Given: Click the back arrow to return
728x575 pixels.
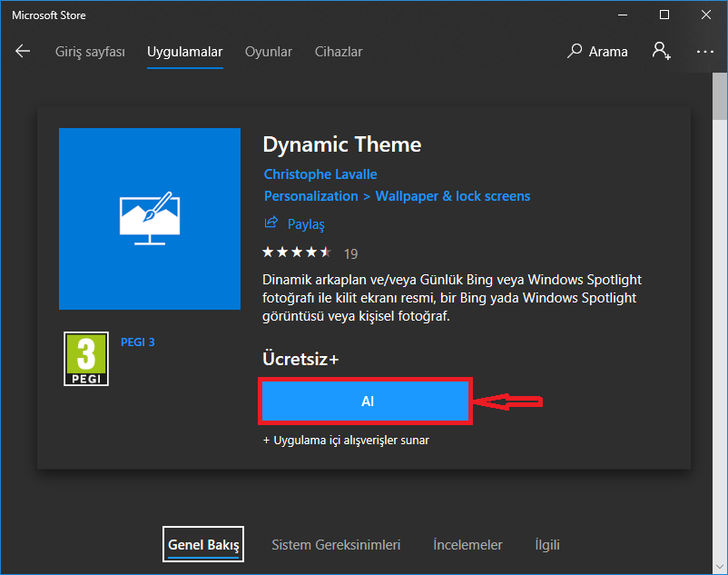Looking at the screenshot, I should click(23, 52).
